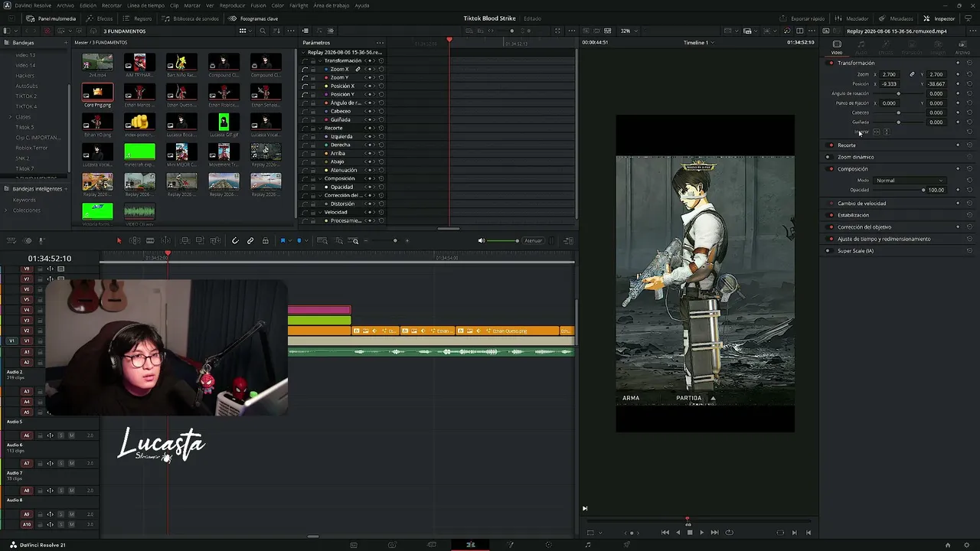The width and height of the screenshot is (980, 551).
Task: Toggle the linked selection chain icon
Action: click(250, 241)
